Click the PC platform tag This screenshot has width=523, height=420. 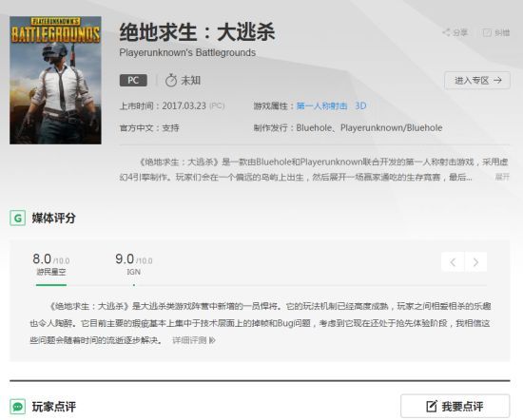point(133,81)
